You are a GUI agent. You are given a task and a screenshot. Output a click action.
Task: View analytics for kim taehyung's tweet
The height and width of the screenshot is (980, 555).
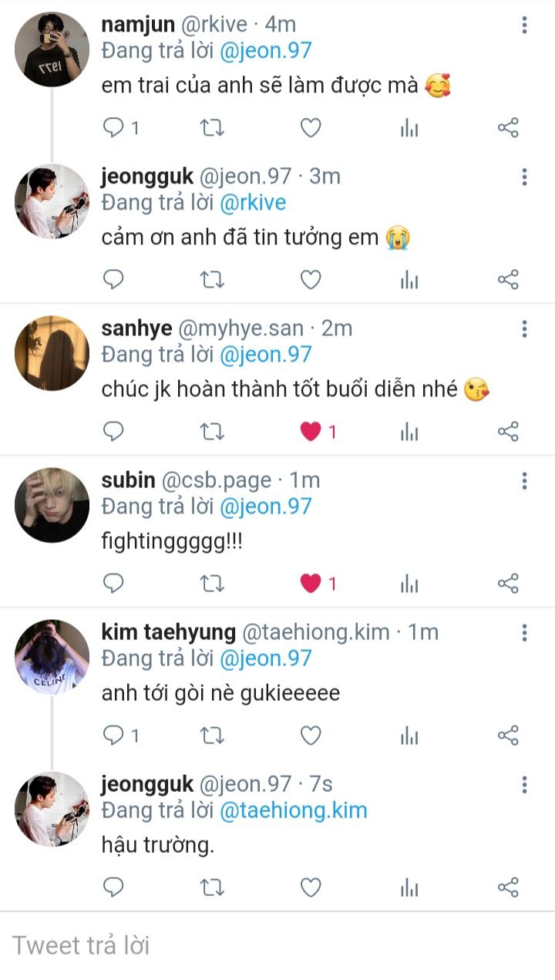pos(409,736)
